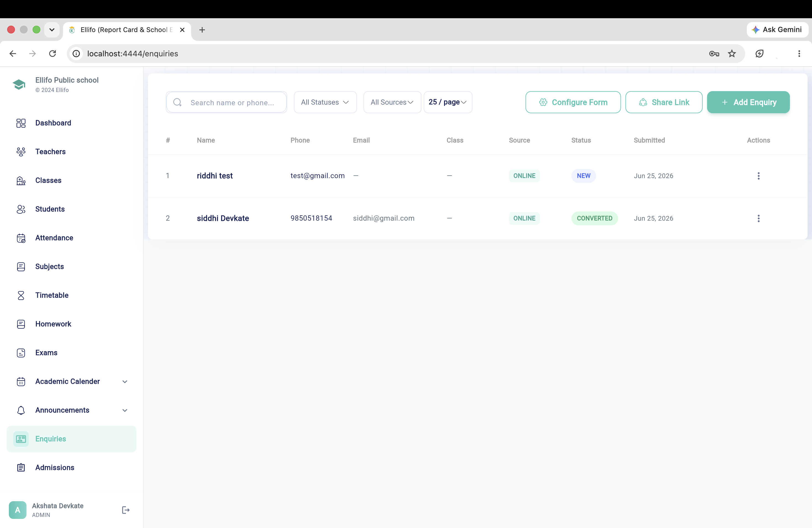Click ONLINE source badge for riddhi test
This screenshot has width=812, height=528.
click(x=524, y=176)
